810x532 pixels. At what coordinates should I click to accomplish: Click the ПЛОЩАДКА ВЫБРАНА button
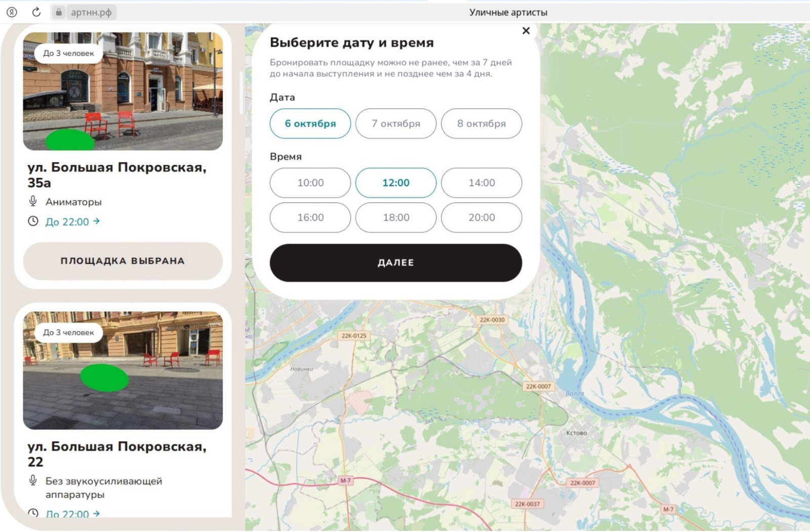pos(123,261)
